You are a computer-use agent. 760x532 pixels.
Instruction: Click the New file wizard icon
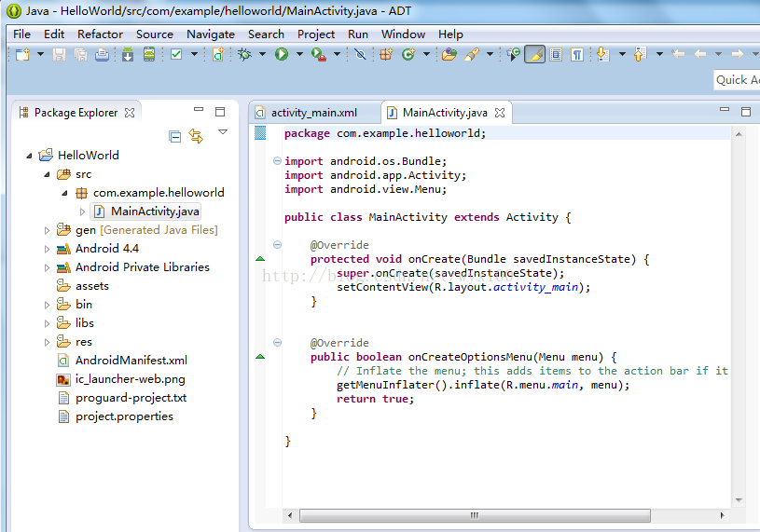pos(22,54)
